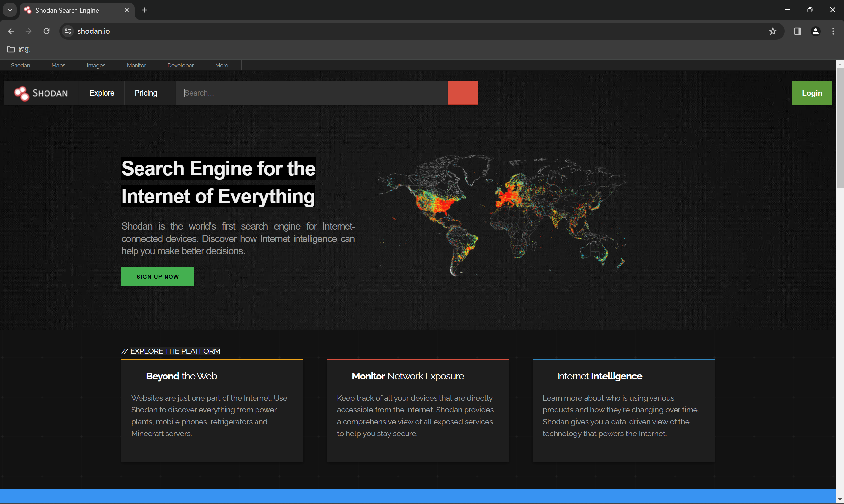This screenshot has height=504, width=844.
Task: Expand the More... menu
Action: point(223,65)
